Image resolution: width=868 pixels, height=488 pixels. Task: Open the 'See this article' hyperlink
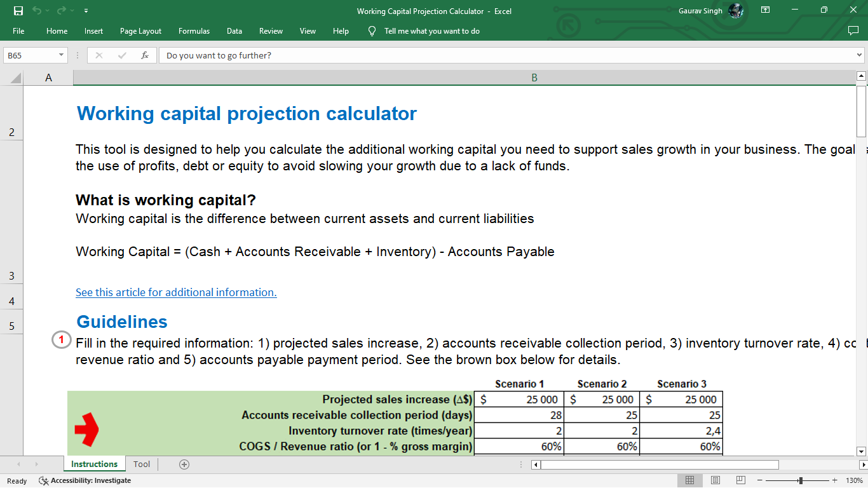176,292
